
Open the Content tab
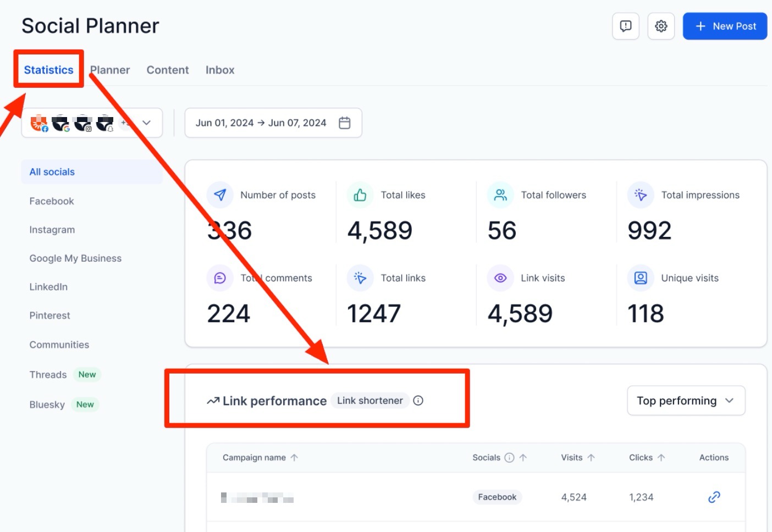(168, 70)
